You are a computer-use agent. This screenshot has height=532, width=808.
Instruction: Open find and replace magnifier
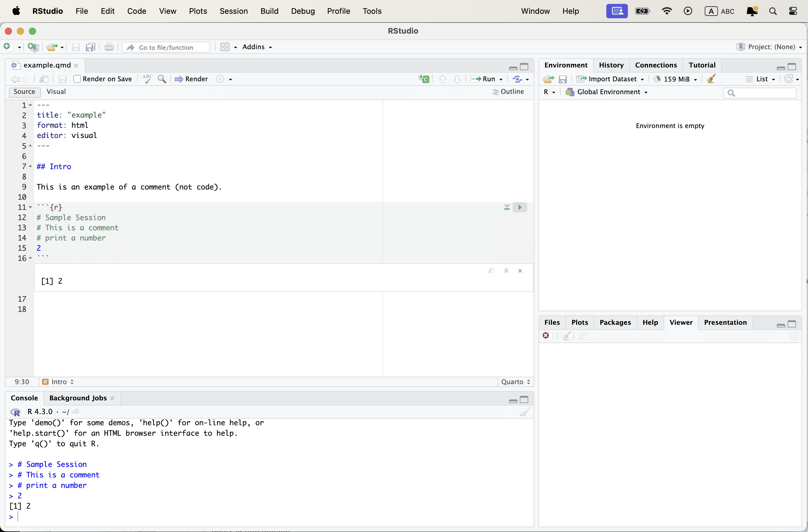tap(162, 79)
